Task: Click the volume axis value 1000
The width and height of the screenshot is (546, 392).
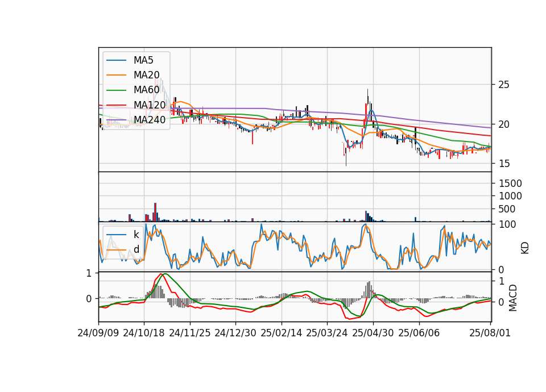Action: click(510, 196)
